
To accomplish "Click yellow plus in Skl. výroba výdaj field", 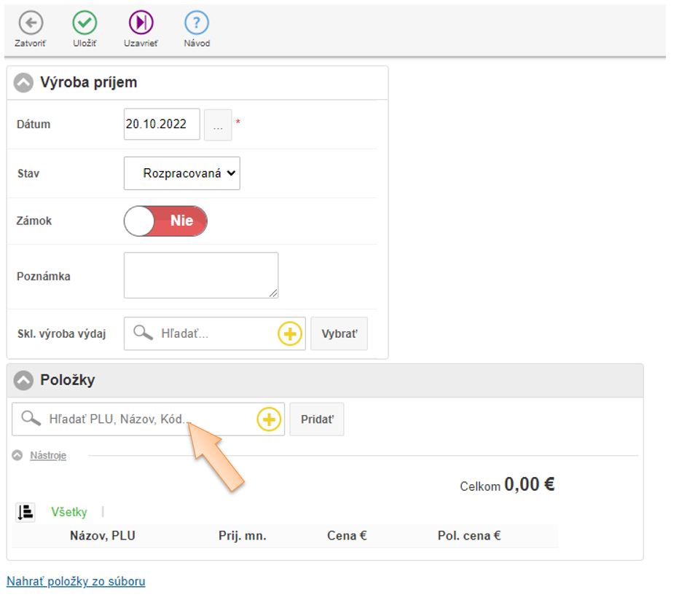I will pyautogui.click(x=289, y=334).
